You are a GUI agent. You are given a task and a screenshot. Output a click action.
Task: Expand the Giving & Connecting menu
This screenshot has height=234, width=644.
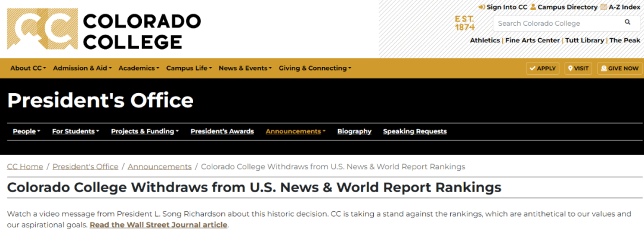click(315, 68)
